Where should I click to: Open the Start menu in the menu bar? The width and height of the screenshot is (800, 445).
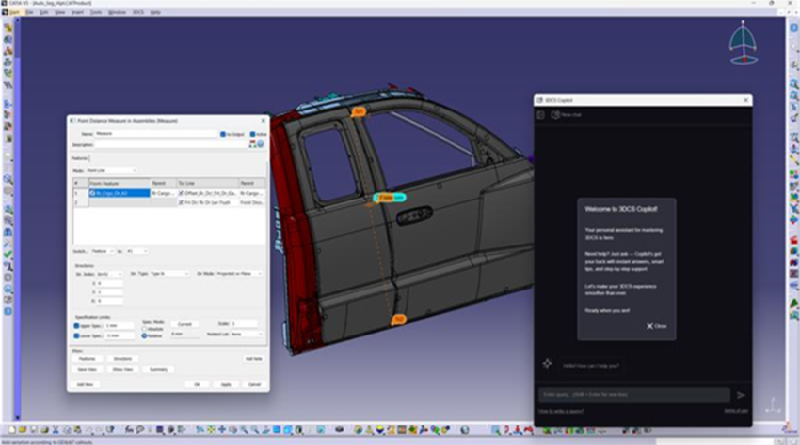click(x=14, y=12)
